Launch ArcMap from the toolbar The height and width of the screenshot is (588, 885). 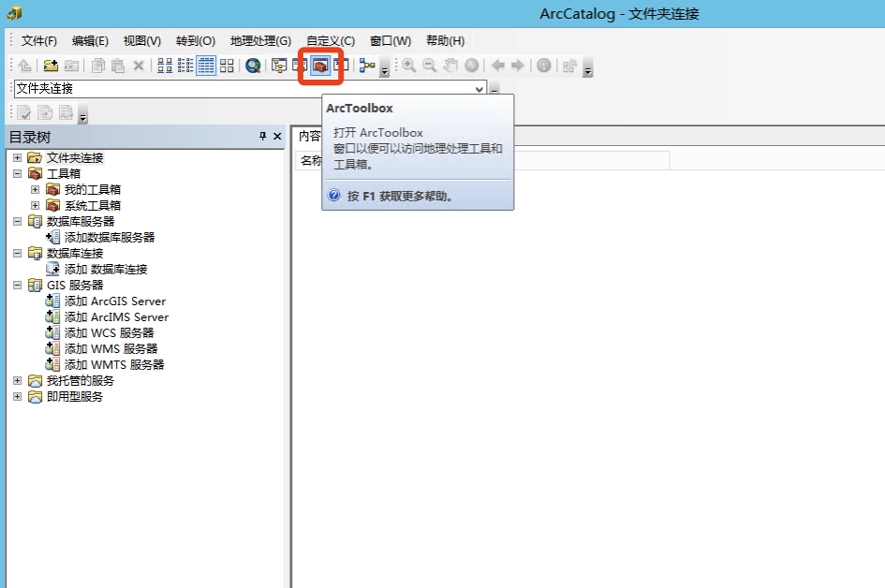pos(253,66)
